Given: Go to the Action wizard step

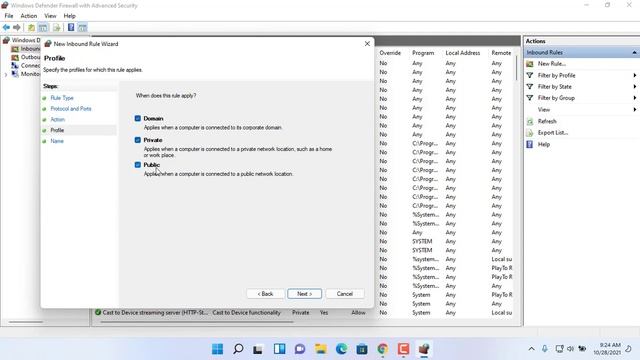Looking at the screenshot, I should (x=58, y=119).
